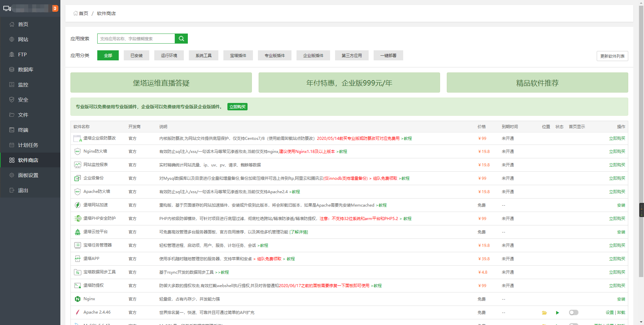Click the green Nginx logo icon
644x325 pixels.
point(77,299)
